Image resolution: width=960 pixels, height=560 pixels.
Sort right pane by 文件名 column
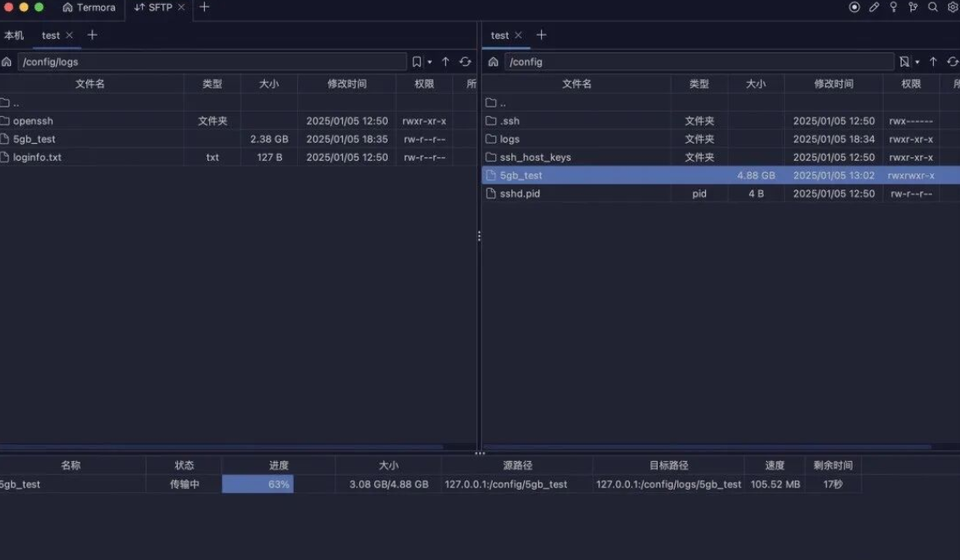(x=577, y=84)
